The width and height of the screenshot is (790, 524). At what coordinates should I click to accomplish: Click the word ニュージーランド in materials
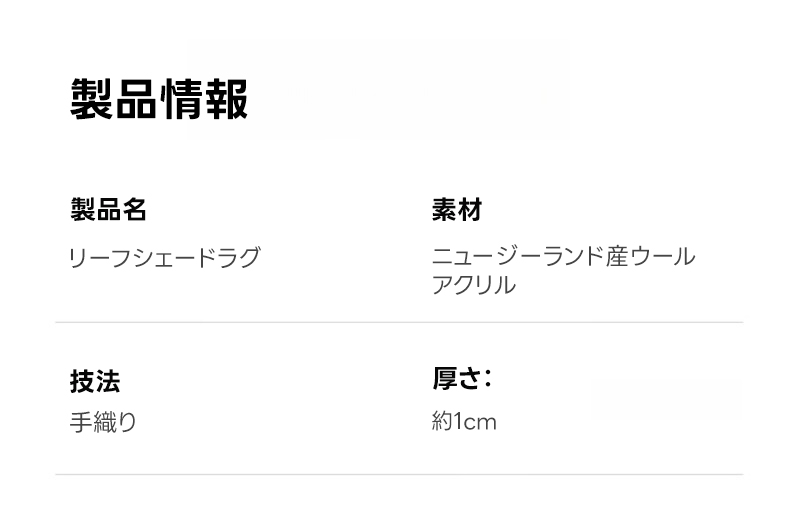(518, 258)
